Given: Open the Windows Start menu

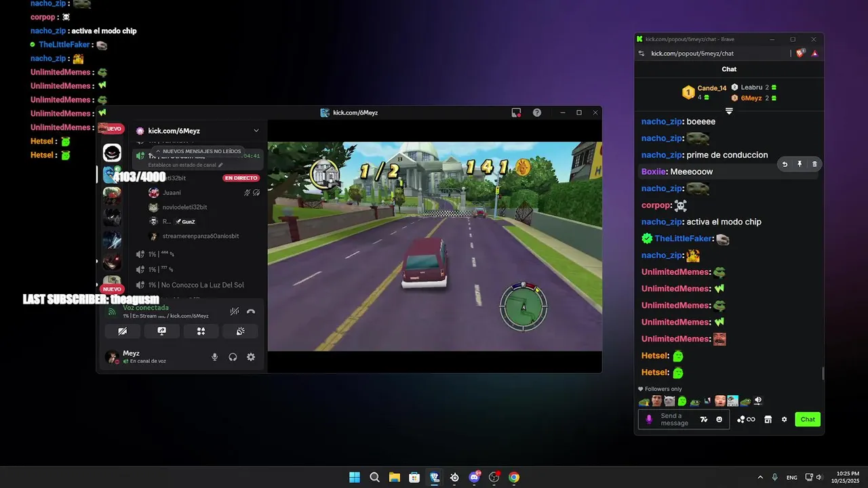Looking at the screenshot, I should click(x=354, y=477).
